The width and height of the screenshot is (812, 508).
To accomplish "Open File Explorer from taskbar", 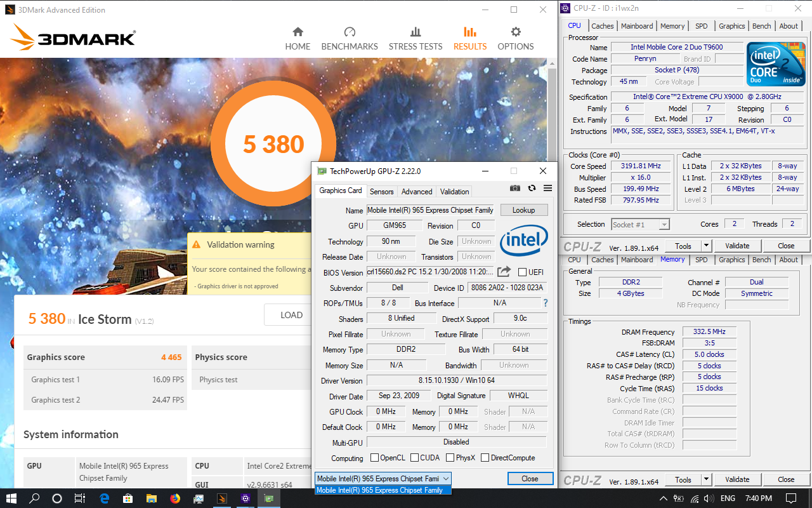I will (x=152, y=498).
